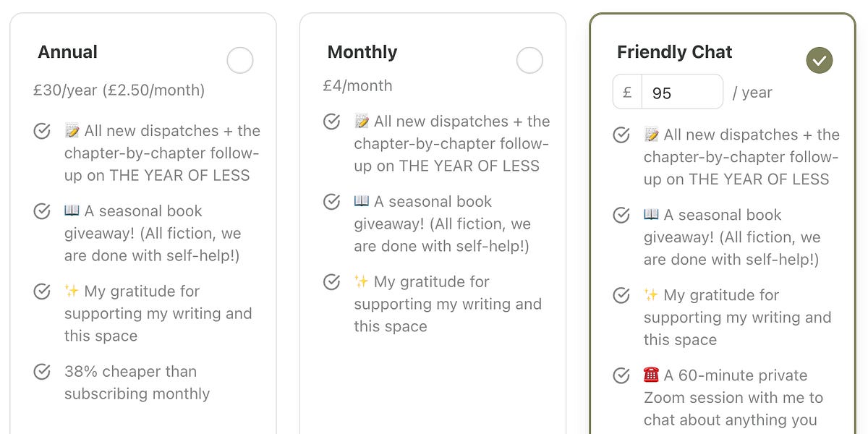The width and height of the screenshot is (868, 434).
Task: Click Annual's seasonal book giveaway checkmark icon
Action: click(x=42, y=211)
